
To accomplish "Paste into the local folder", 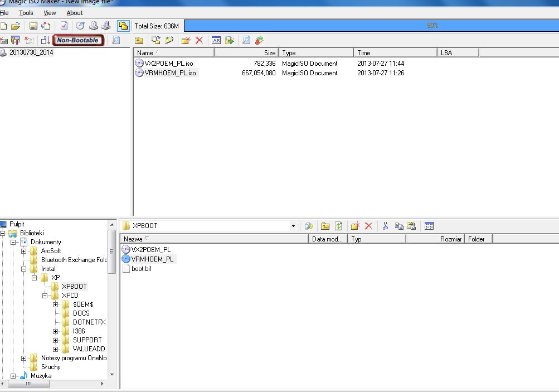I will 412,226.
